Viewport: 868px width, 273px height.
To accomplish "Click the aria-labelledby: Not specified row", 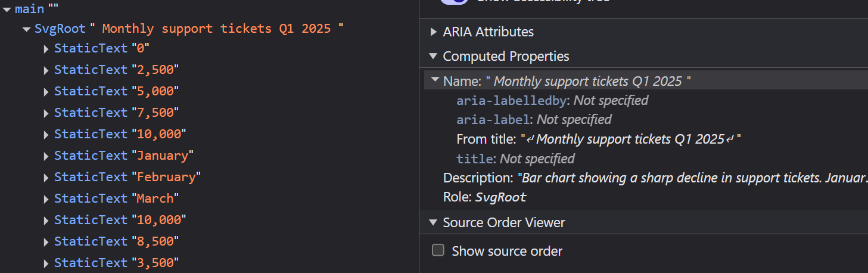I will coord(552,100).
